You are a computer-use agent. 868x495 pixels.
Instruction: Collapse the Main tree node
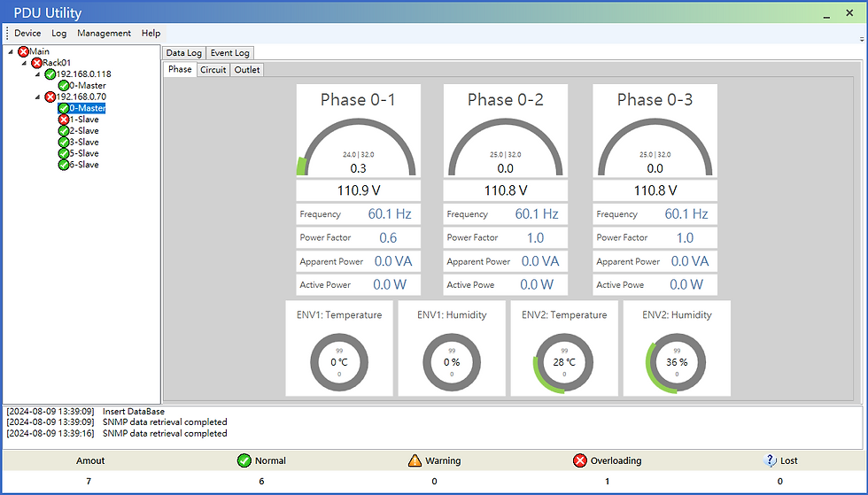[11, 51]
